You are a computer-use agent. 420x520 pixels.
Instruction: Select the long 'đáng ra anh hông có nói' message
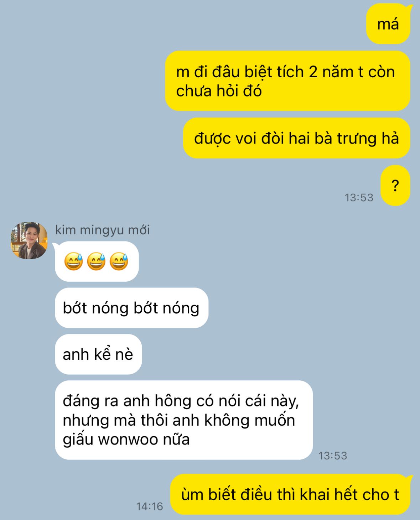pyautogui.click(x=184, y=420)
